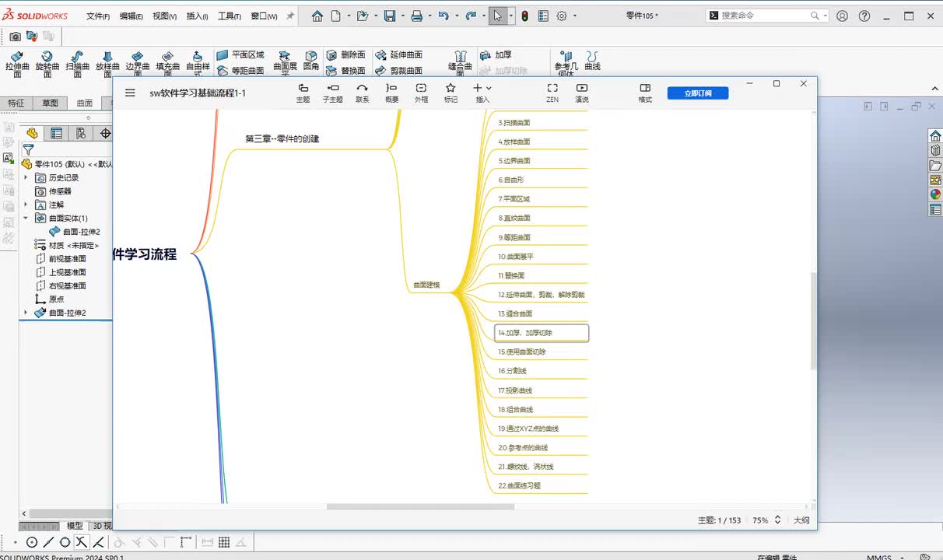Open the Format (格式) side panel
Image resolution: width=943 pixels, height=560 pixels.
click(x=645, y=93)
